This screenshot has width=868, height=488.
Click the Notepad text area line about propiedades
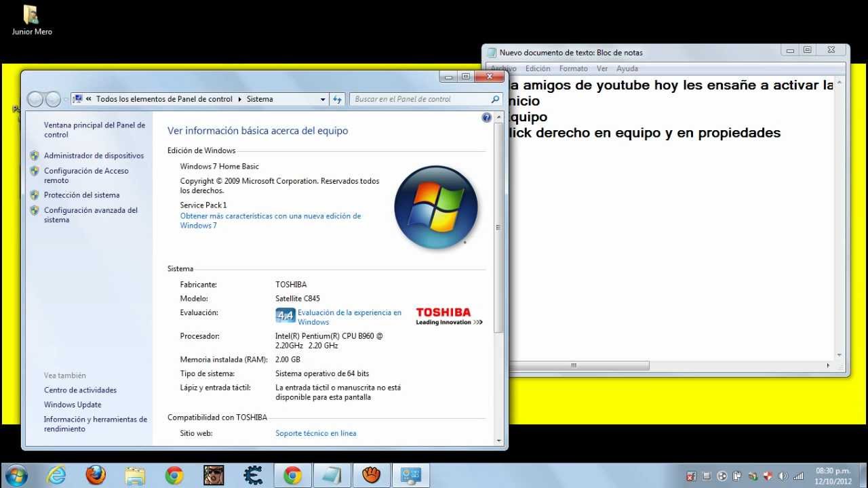point(644,133)
